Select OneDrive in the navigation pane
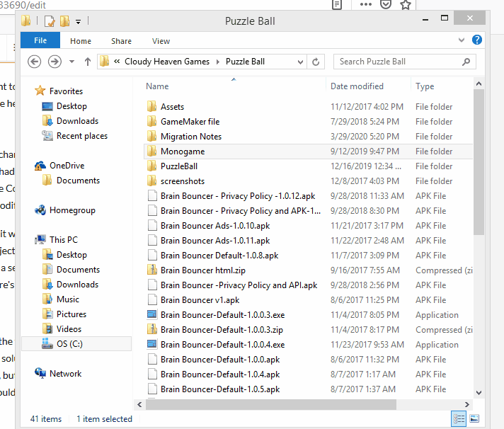The width and height of the screenshot is (504, 429). point(67,166)
